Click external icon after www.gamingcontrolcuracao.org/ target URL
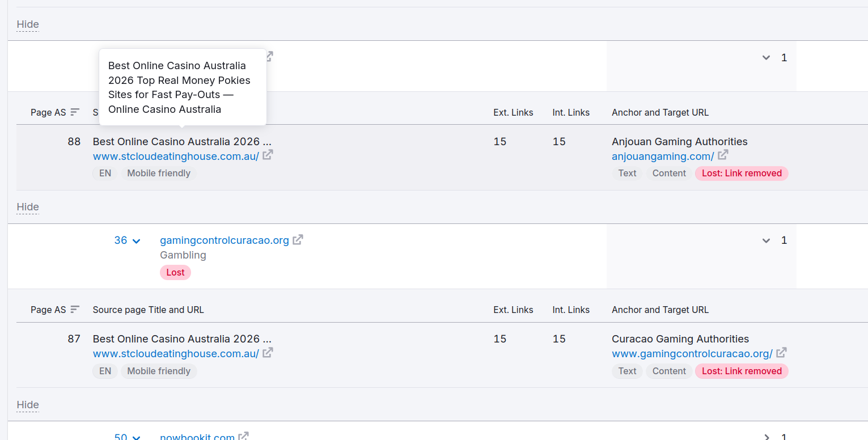The width and height of the screenshot is (868, 440). click(x=781, y=353)
